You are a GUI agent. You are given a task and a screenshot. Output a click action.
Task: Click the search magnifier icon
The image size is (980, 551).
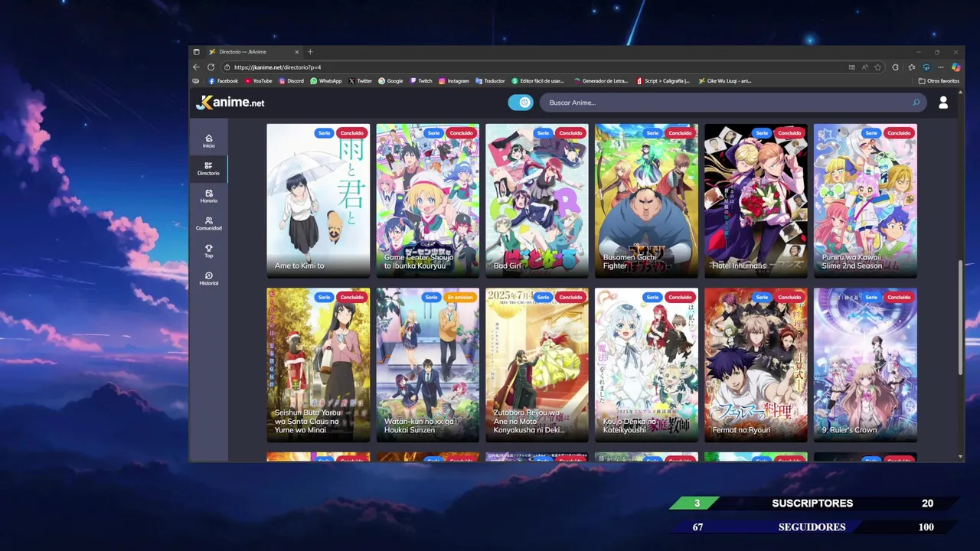point(916,103)
